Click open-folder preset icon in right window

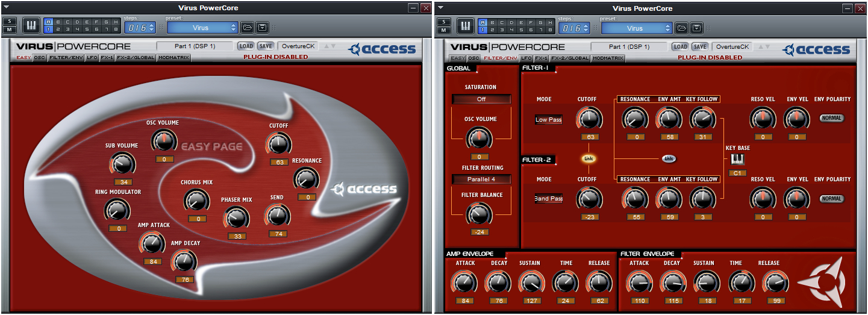click(681, 28)
